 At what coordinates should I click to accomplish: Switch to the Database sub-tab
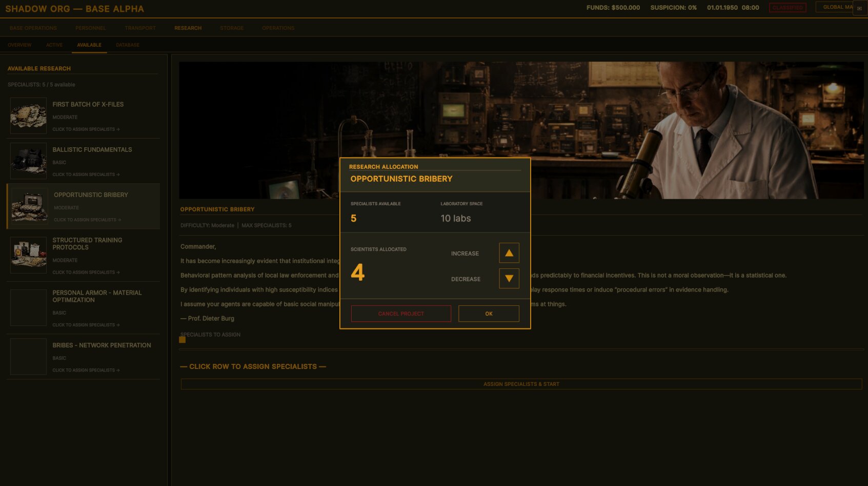click(x=128, y=45)
